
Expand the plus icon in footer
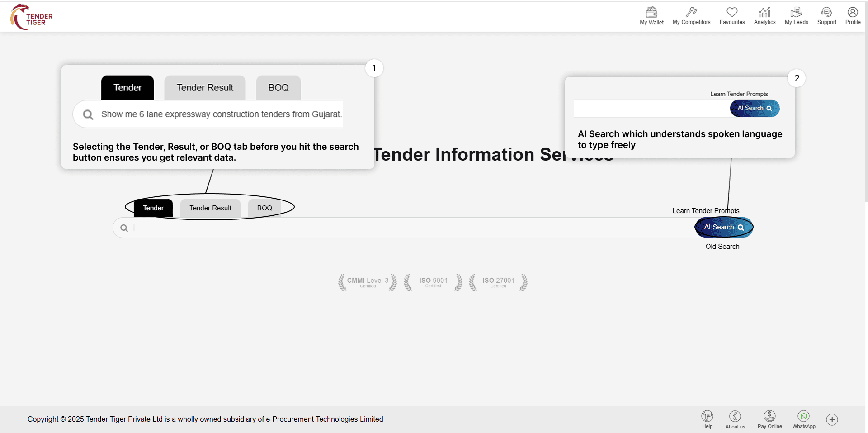coord(832,419)
